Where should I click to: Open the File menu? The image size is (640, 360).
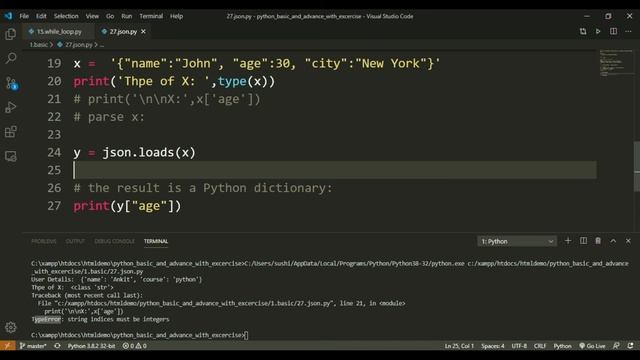coord(24,16)
